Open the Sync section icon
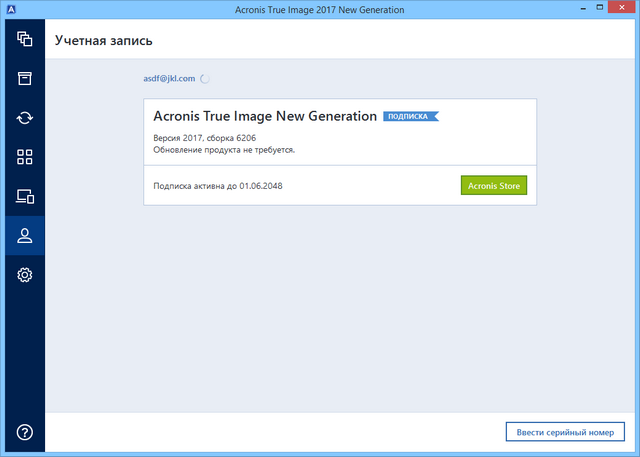The image size is (640, 457). [24, 118]
